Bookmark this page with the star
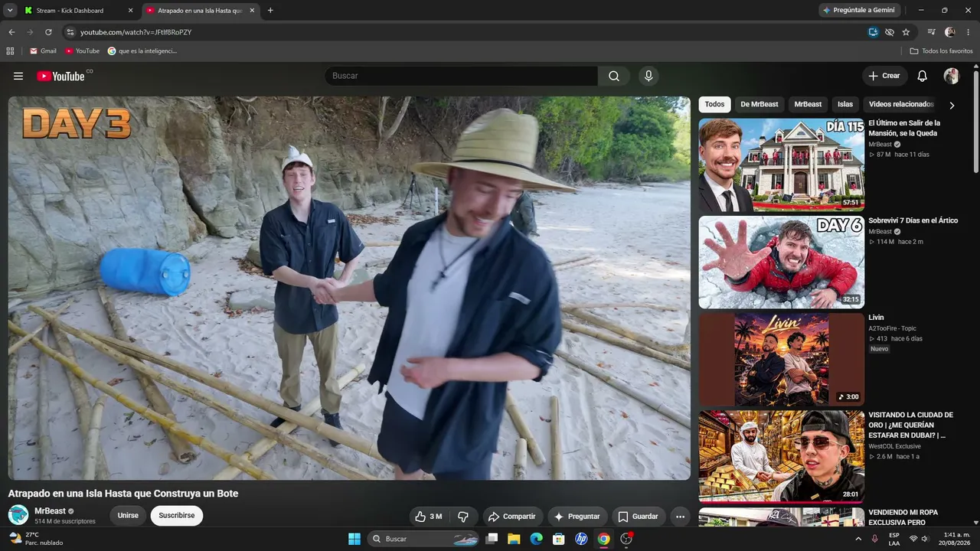The height and width of the screenshot is (551, 980). (x=906, y=32)
